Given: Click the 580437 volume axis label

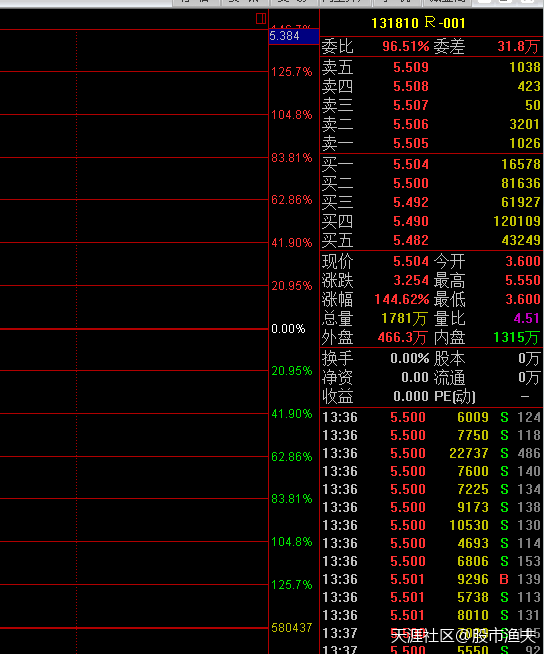Looking at the screenshot, I should [292, 628].
